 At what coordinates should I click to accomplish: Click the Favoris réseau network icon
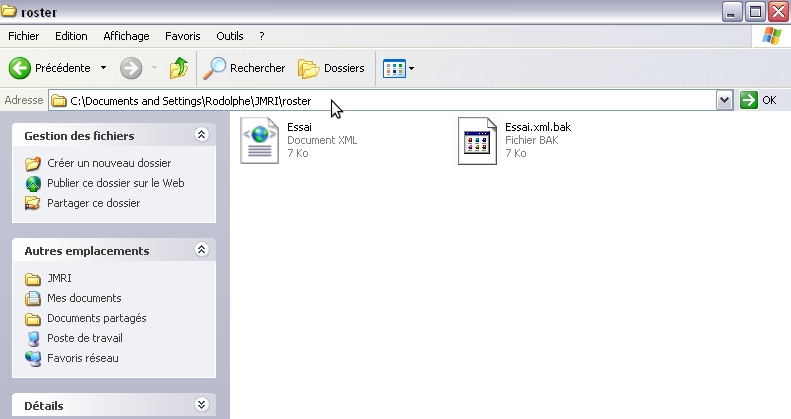[x=33, y=358]
